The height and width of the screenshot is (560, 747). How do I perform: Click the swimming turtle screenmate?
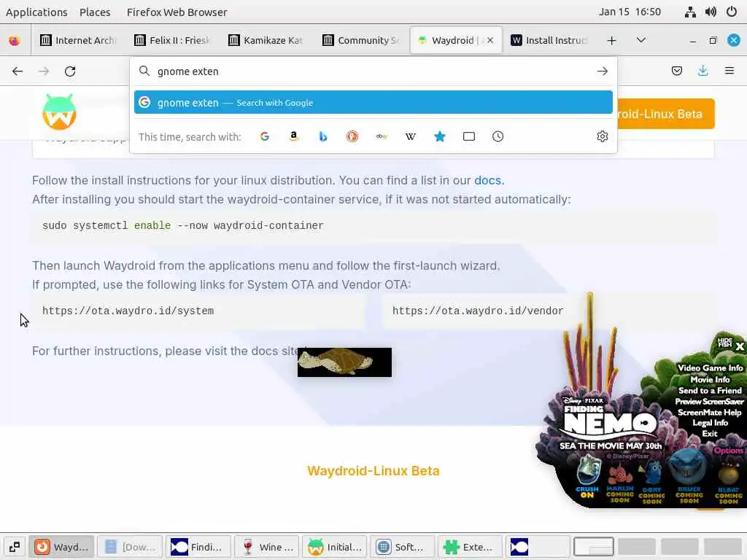pos(344,362)
